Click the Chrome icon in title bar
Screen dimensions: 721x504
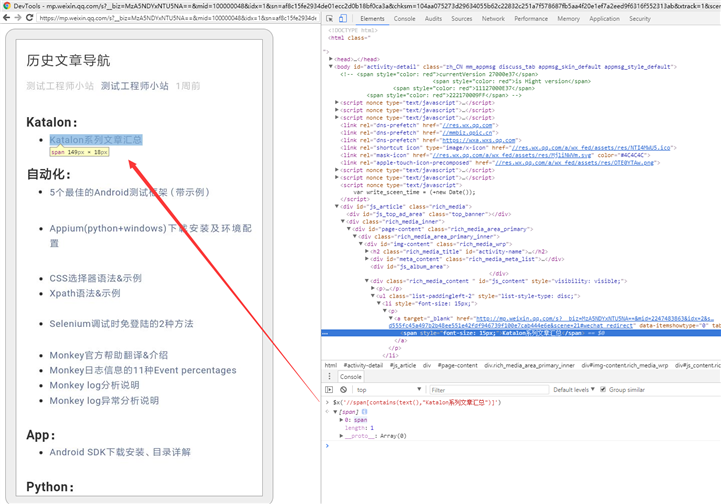[6, 6]
